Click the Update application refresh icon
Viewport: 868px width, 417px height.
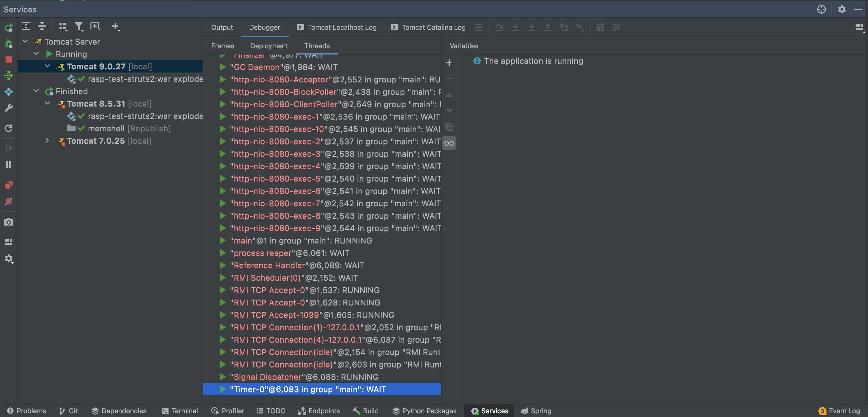(9, 128)
